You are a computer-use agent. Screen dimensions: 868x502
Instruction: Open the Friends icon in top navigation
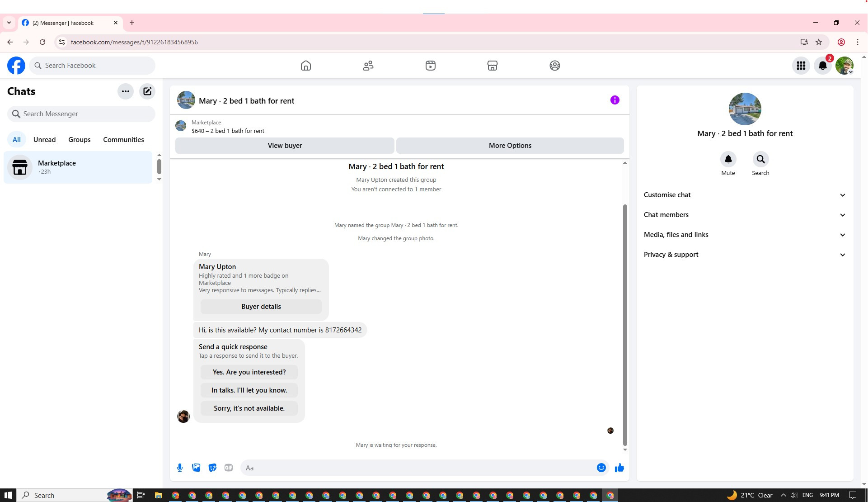tap(368, 66)
